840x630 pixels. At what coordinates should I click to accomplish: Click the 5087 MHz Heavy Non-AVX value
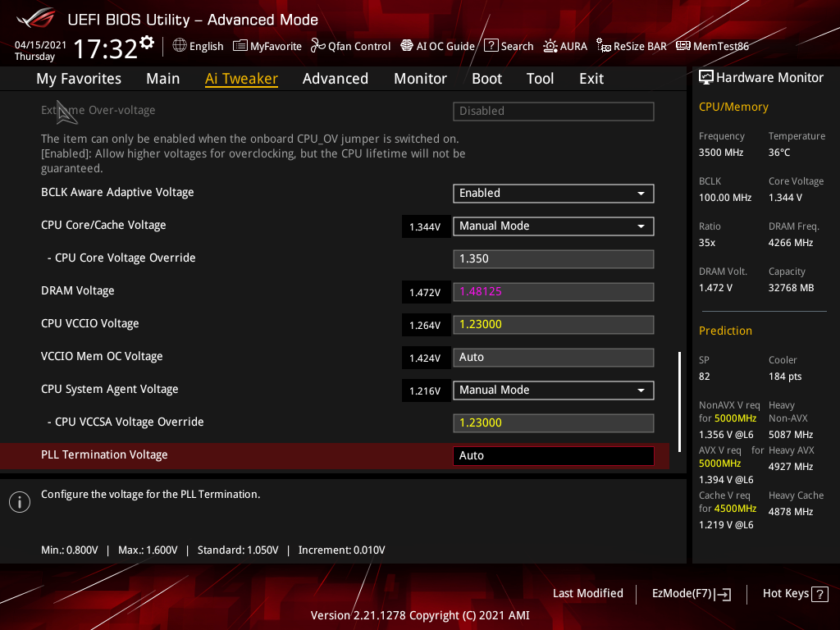point(791,435)
